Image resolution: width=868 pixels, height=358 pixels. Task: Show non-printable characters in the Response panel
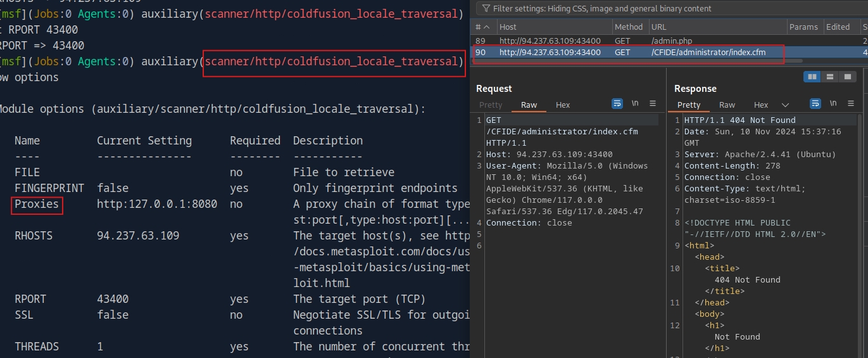833,104
